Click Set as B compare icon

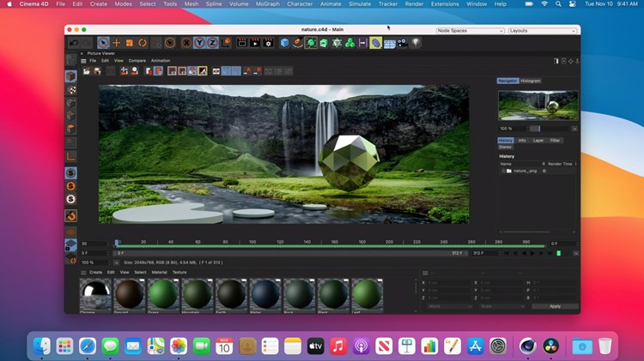click(x=258, y=71)
